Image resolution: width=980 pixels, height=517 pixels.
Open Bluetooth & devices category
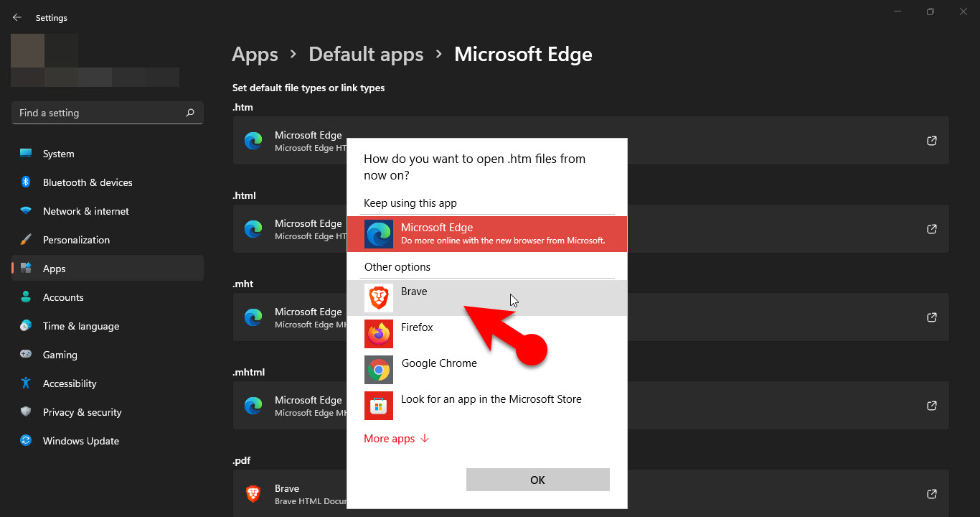pyautogui.click(x=108, y=182)
